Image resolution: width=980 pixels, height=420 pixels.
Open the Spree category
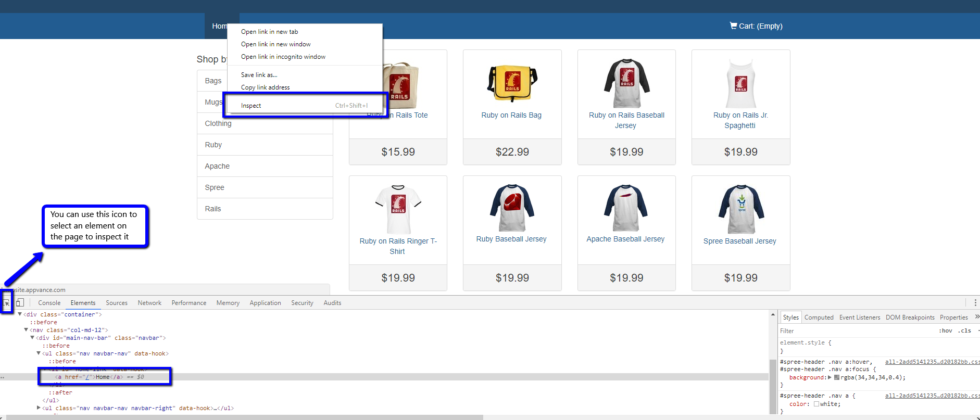click(x=265, y=187)
